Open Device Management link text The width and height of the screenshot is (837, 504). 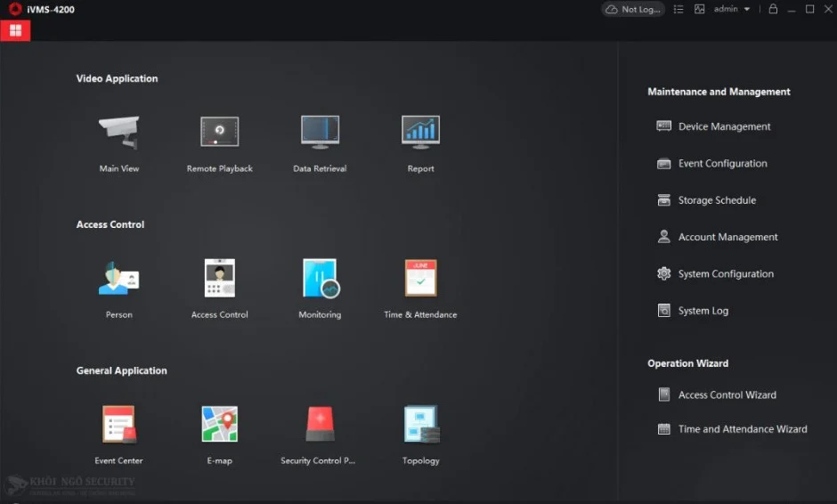click(724, 126)
